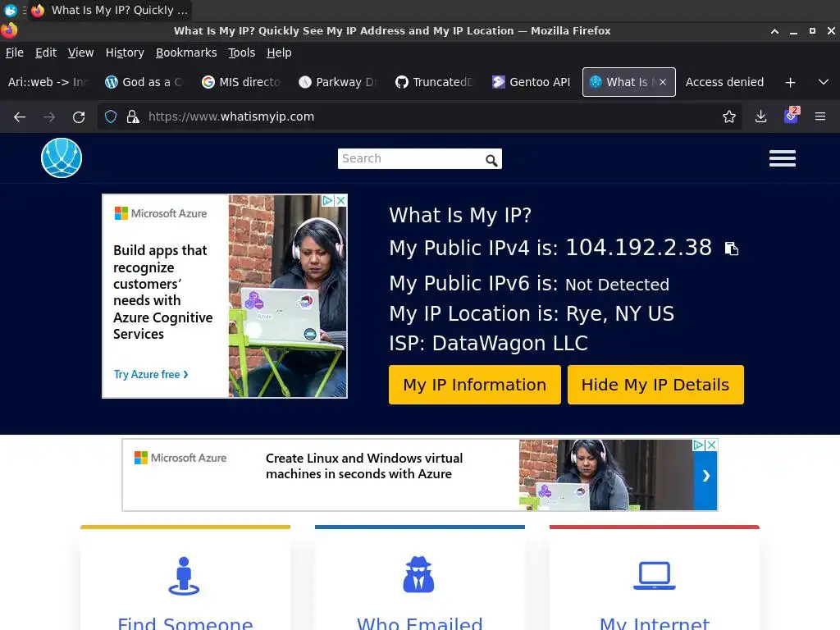Reload the current page

coord(79,116)
